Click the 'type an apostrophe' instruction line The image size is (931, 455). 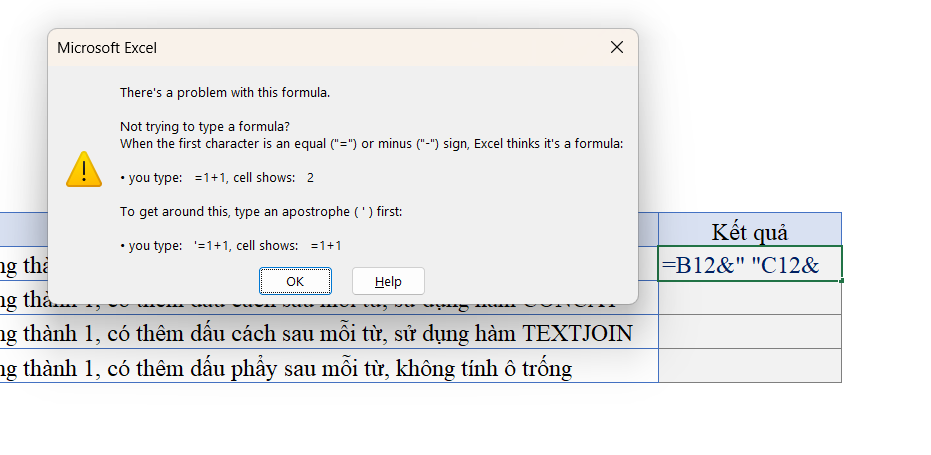coord(261,211)
